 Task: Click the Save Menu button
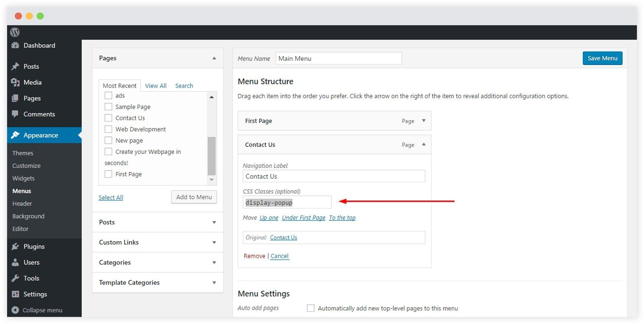tap(602, 58)
